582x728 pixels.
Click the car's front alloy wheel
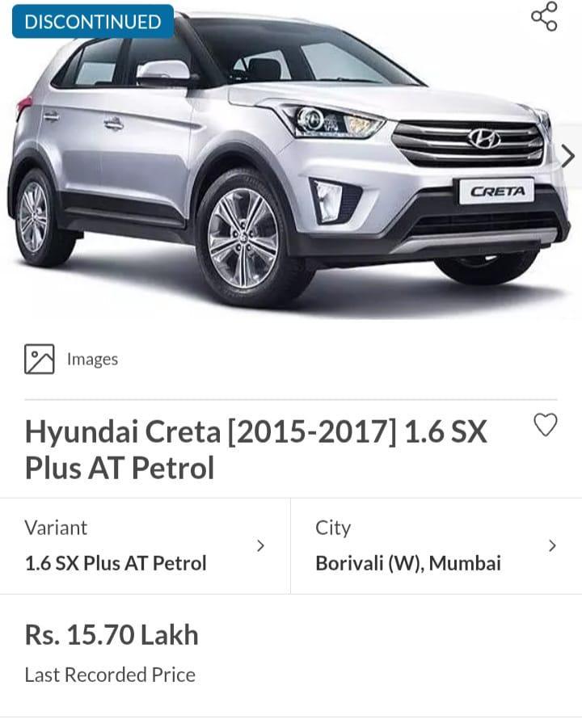243,238
